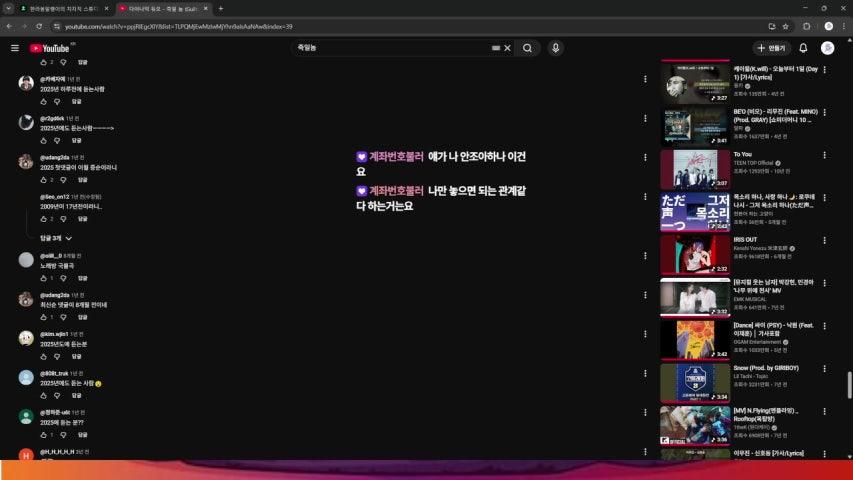Open Kenshi Yonezu channel link
The width and height of the screenshot is (853, 480).
pyautogui.click(x=761, y=248)
